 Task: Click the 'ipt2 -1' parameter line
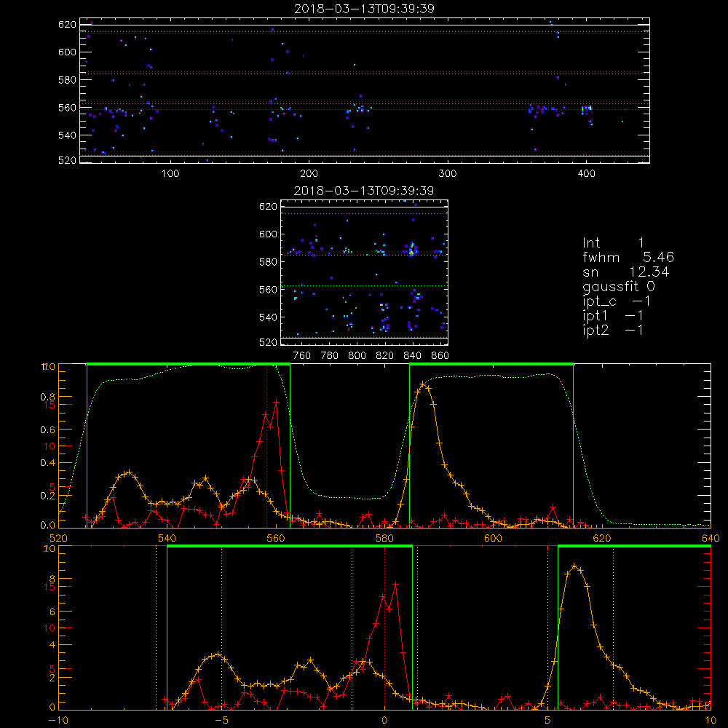point(613,330)
